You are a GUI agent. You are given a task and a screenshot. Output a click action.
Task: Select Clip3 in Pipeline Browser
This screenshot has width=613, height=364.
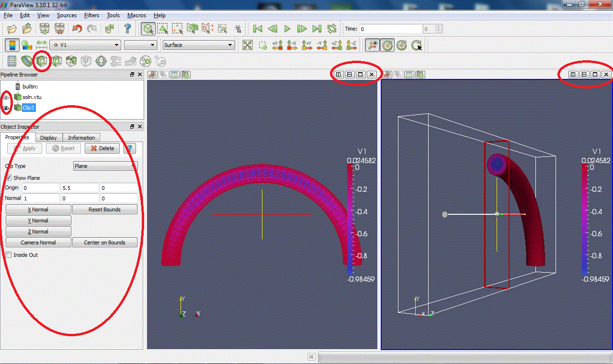point(29,108)
